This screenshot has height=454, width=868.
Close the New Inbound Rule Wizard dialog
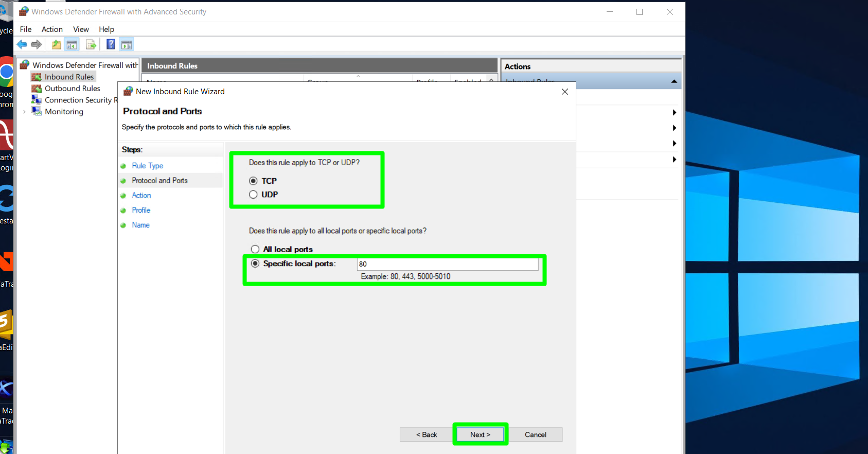[565, 92]
